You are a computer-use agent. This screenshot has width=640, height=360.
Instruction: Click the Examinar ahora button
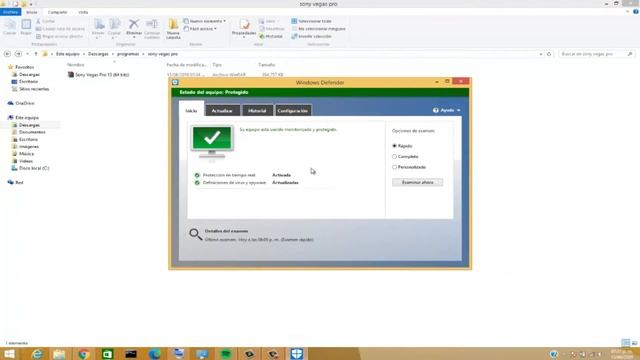(418, 182)
